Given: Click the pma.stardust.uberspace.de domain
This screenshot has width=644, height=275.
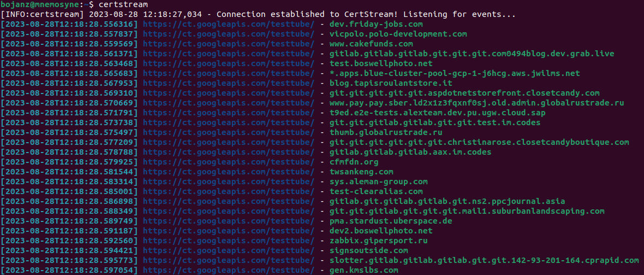Looking at the screenshot, I should 391,221.
